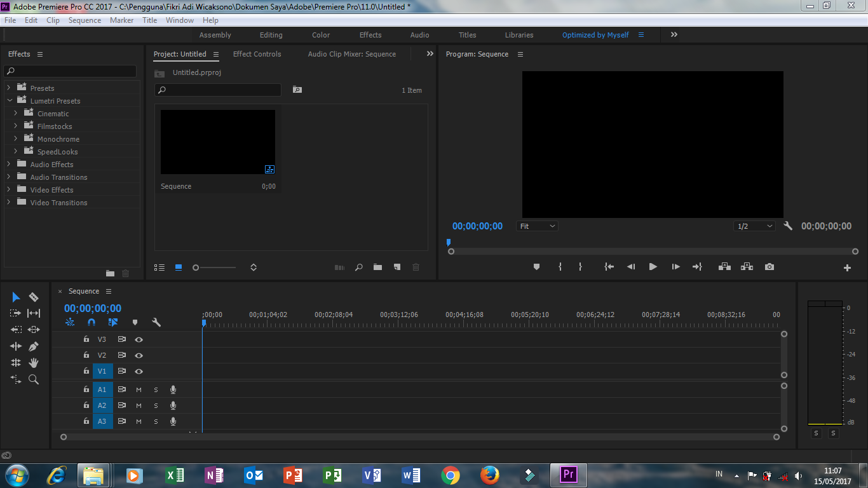Toggle track lock for V3

click(86, 339)
